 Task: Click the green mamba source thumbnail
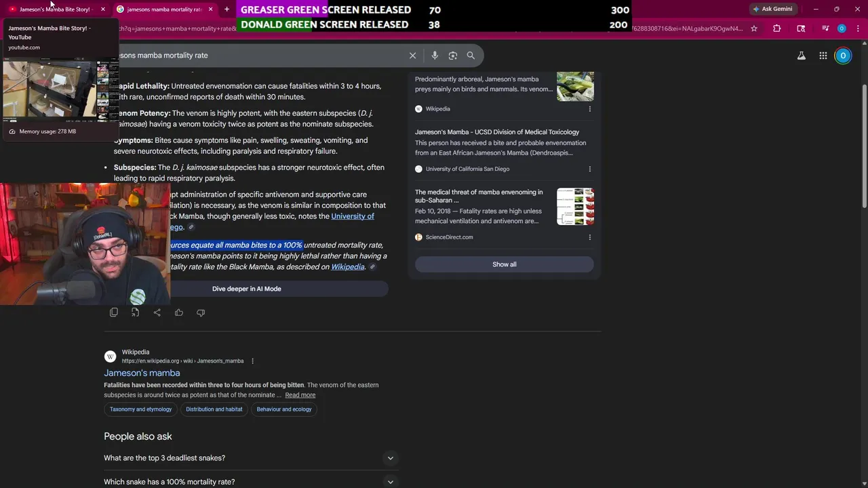pyautogui.click(x=575, y=86)
